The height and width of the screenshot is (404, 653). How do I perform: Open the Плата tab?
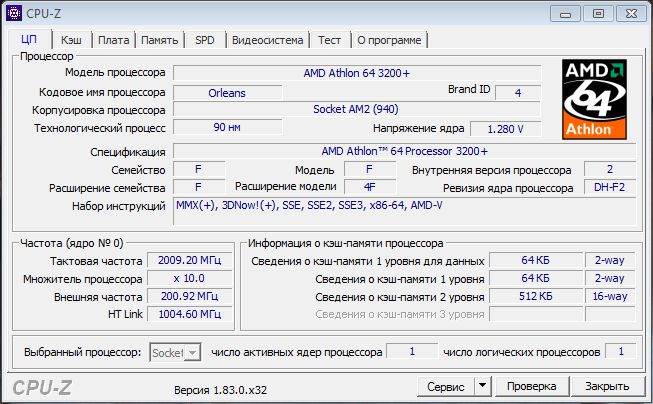113,40
